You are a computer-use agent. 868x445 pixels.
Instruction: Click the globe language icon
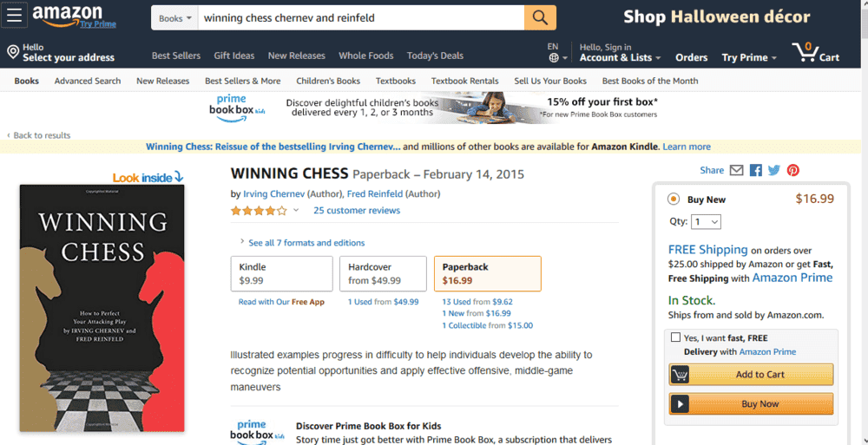pos(554,58)
